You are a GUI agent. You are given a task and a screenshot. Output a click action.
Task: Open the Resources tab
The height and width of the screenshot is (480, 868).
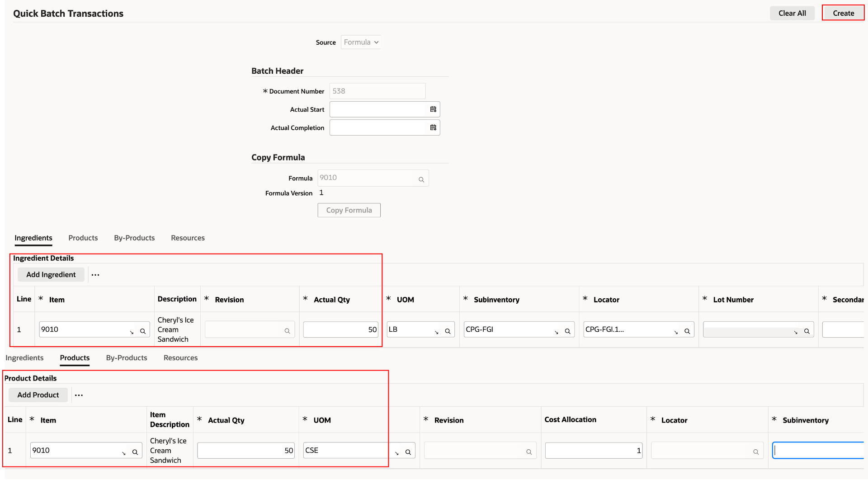pos(188,238)
